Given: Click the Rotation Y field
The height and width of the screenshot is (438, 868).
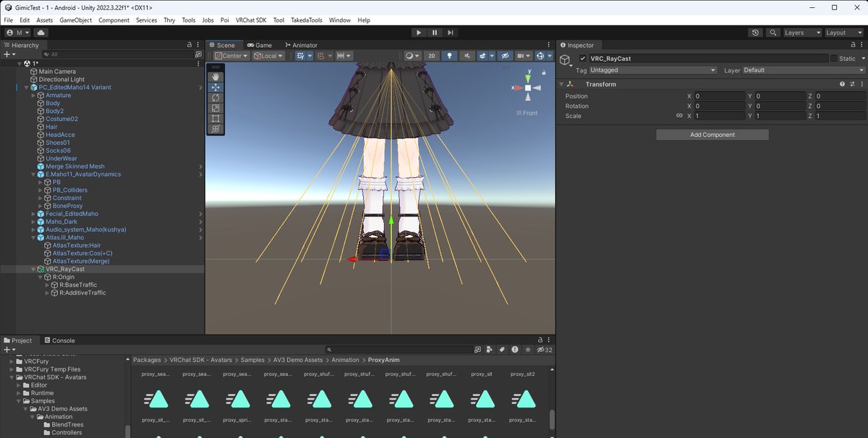Looking at the screenshot, I should click(x=780, y=106).
